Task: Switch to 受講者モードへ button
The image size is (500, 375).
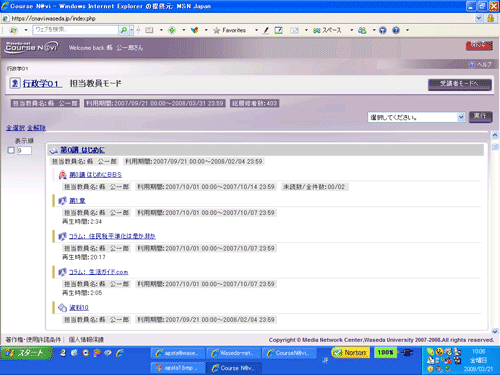Action: [x=460, y=84]
